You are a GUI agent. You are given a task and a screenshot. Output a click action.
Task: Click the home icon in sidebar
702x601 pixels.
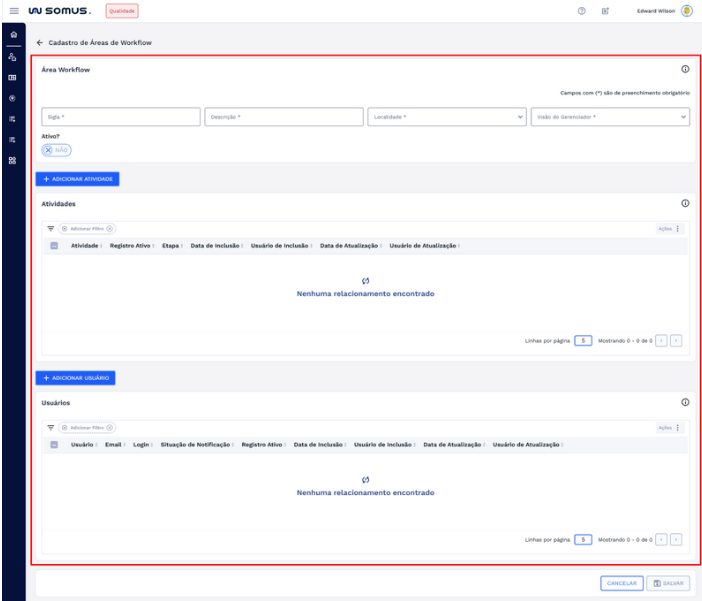click(x=10, y=34)
